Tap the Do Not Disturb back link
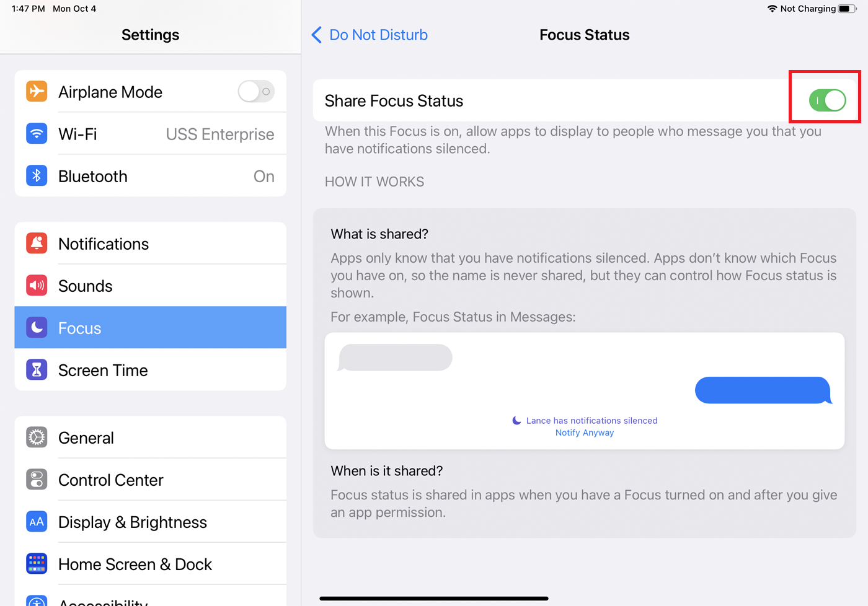868x606 pixels. (378, 35)
